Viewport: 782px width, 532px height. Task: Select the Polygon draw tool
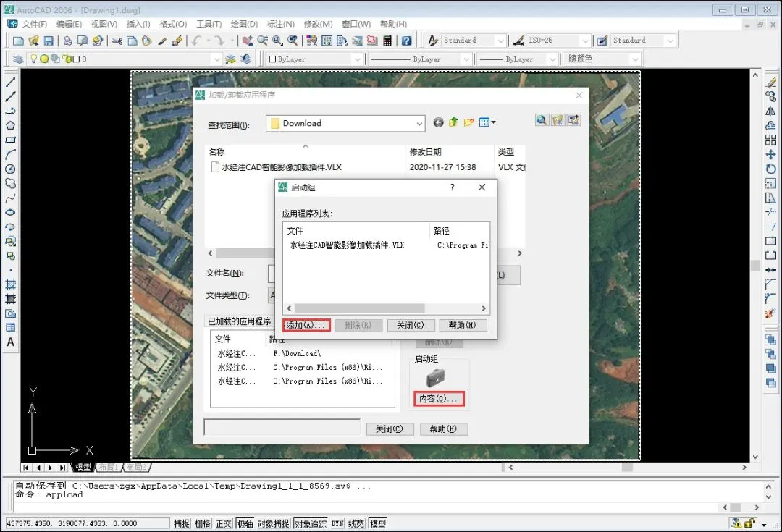(10, 125)
